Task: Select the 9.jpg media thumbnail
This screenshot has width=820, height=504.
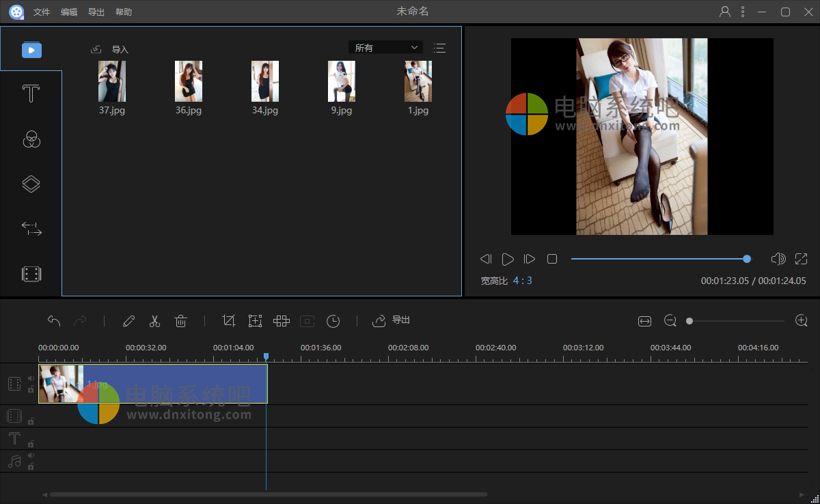Action: pos(342,81)
